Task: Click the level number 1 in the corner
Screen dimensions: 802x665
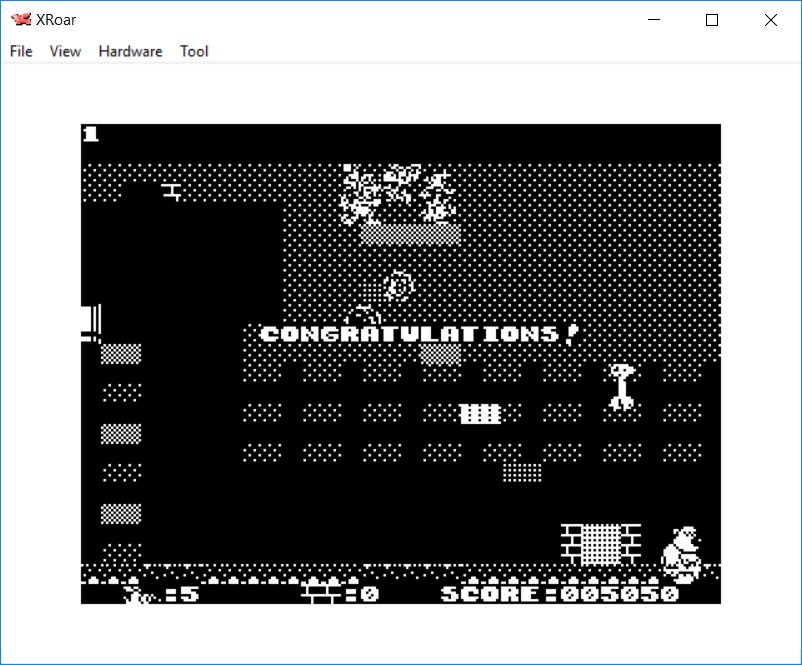Action: (x=90, y=134)
